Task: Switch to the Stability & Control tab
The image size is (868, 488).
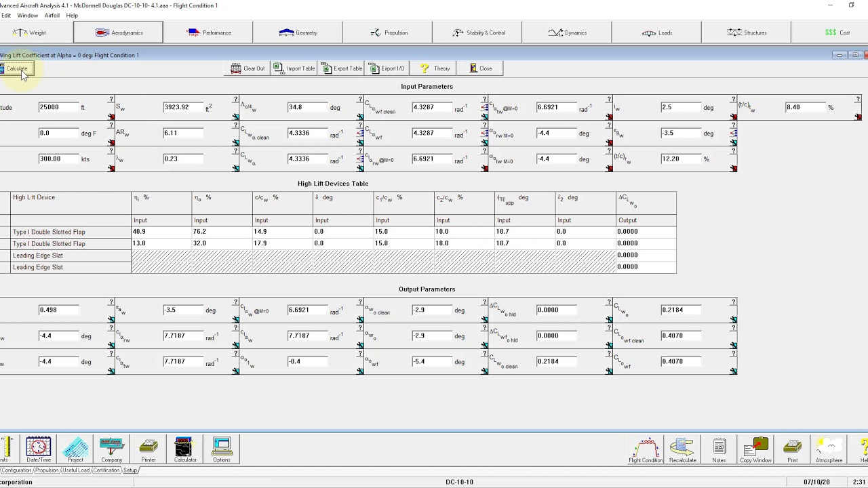Action: pos(478,33)
